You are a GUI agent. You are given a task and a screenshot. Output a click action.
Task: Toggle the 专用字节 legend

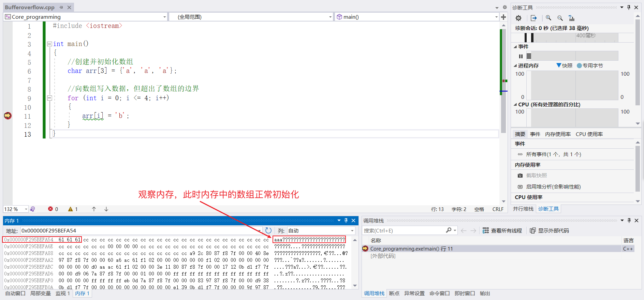point(590,65)
